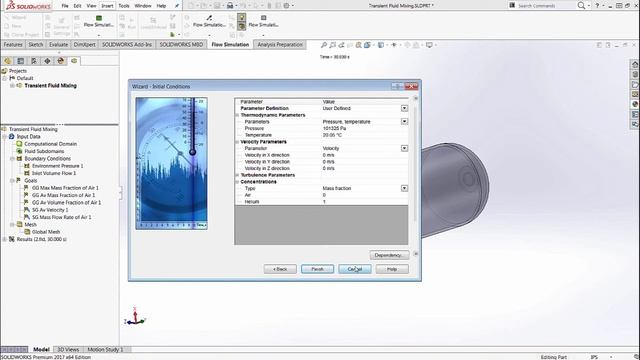This screenshot has width=640, height=360.
Task: Click the Help button in wizard
Action: click(x=392, y=269)
